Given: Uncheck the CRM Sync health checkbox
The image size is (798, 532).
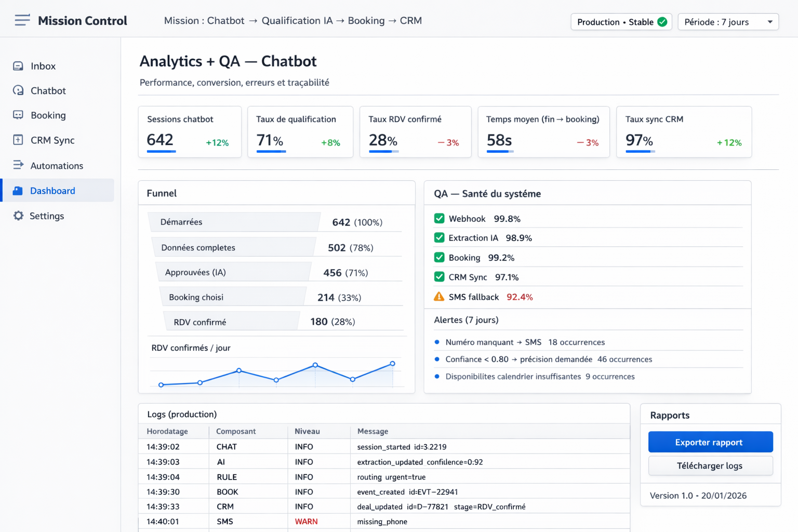Looking at the screenshot, I should (439, 277).
